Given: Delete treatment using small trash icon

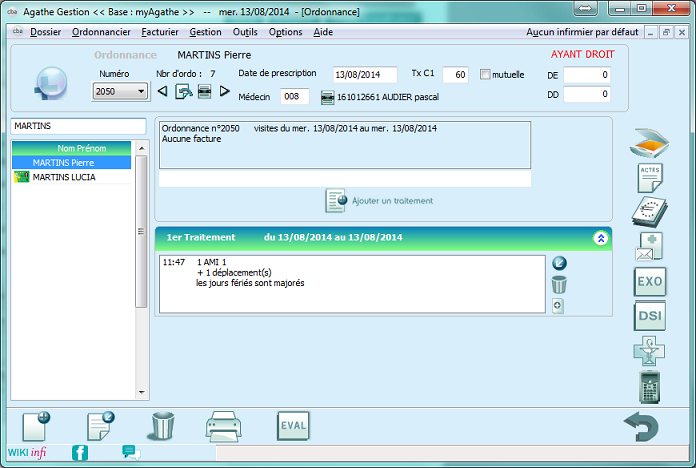Looking at the screenshot, I should tap(559, 285).
